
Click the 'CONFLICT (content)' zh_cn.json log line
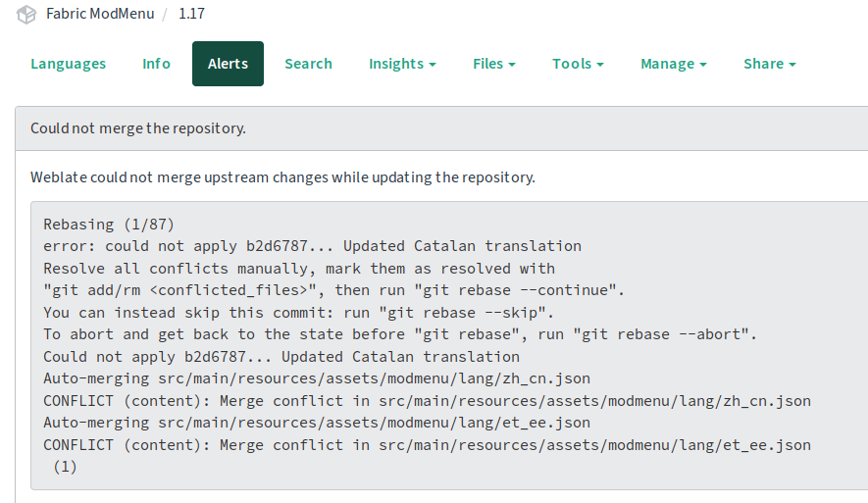click(x=427, y=401)
